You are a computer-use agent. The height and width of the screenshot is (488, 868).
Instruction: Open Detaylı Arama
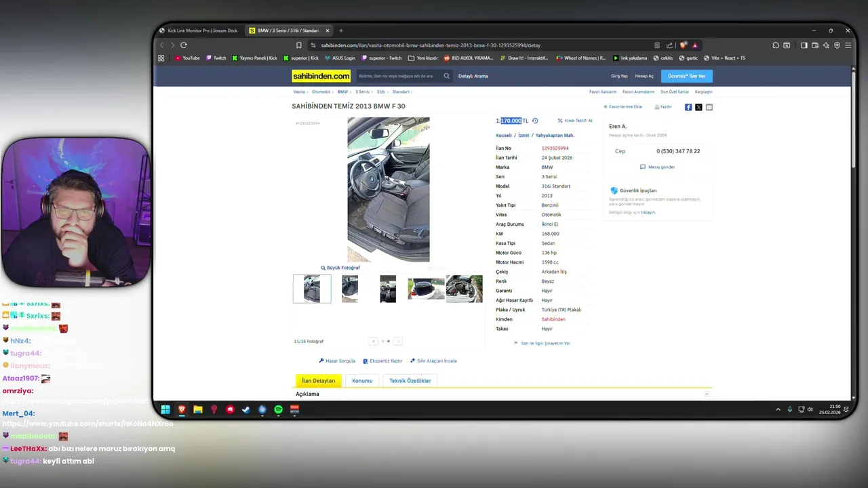pyautogui.click(x=473, y=76)
